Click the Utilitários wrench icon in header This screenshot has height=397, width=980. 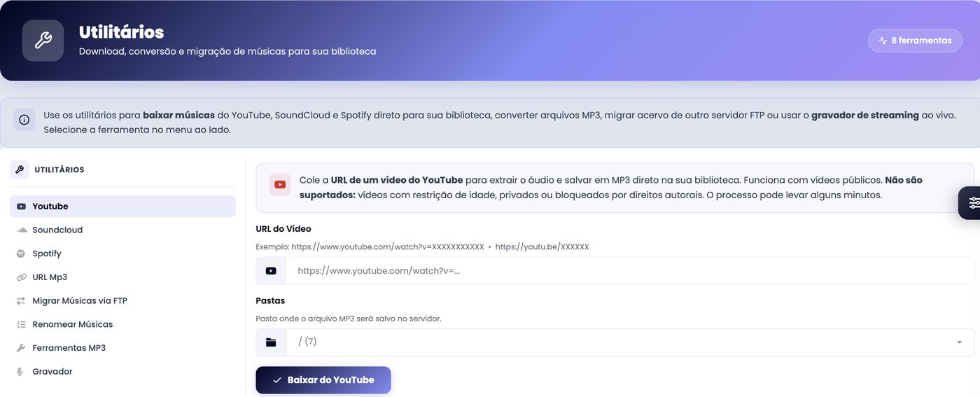tap(43, 41)
